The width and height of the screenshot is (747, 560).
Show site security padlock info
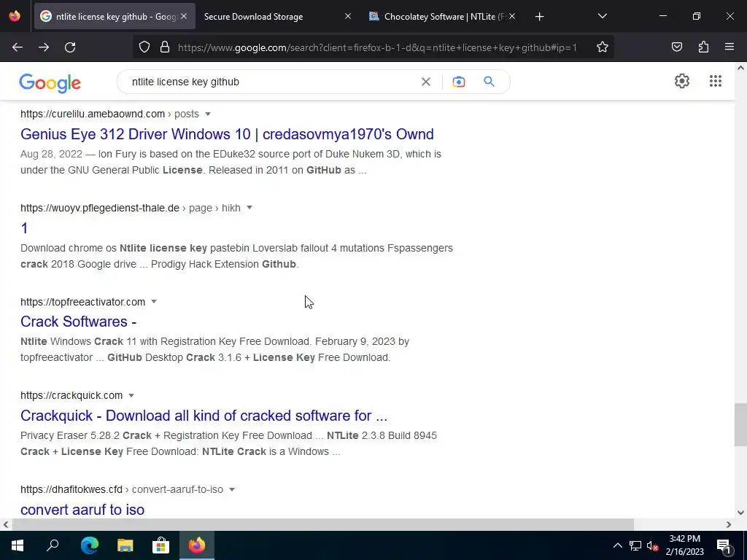click(x=165, y=47)
